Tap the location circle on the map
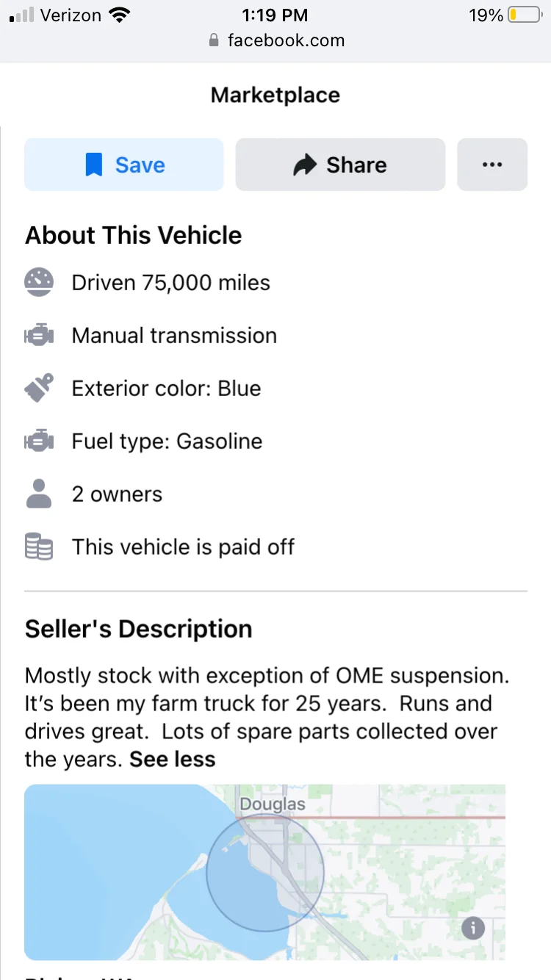Screen dimensions: 551x980 point(265,872)
